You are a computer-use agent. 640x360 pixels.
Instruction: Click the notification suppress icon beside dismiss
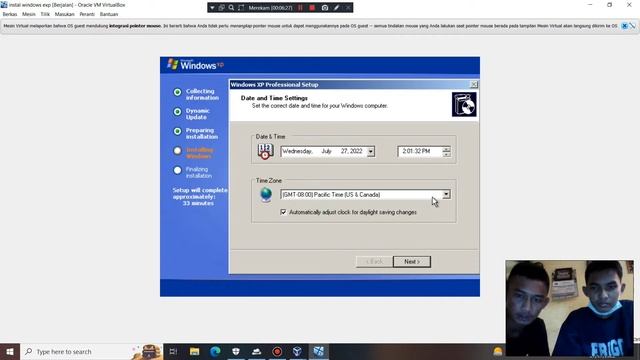632,26
